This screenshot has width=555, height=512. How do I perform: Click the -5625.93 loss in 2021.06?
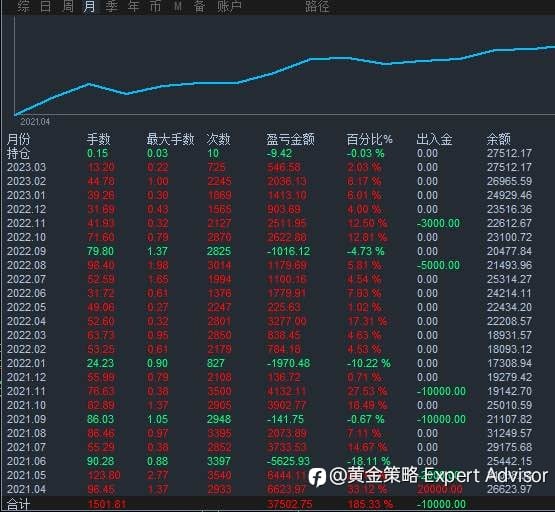click(288, 461)
